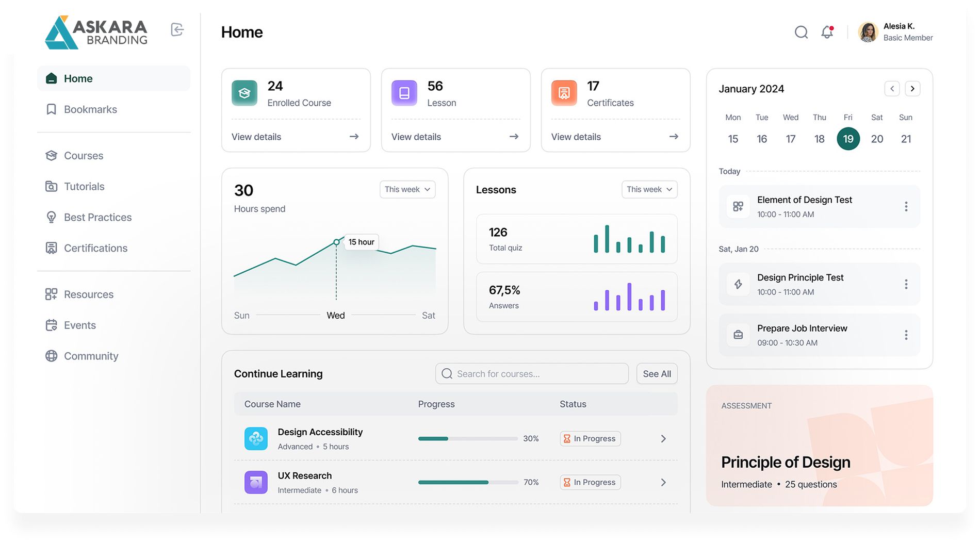Click the UX Research progress bar
Image resolution: width=980 pixels, height=543 pixels.
(x=468, y=482)
